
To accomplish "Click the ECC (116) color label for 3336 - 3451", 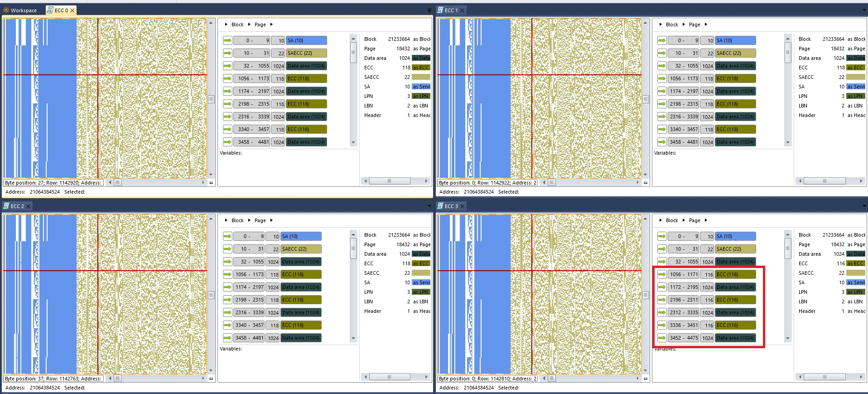I will tap(735, 325).
